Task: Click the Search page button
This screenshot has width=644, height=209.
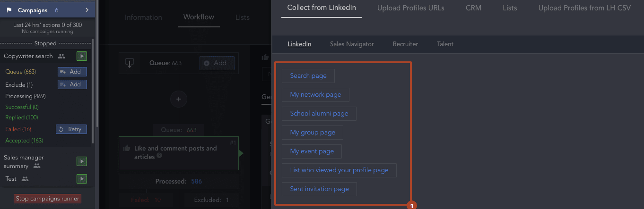Action: (308, 75)
